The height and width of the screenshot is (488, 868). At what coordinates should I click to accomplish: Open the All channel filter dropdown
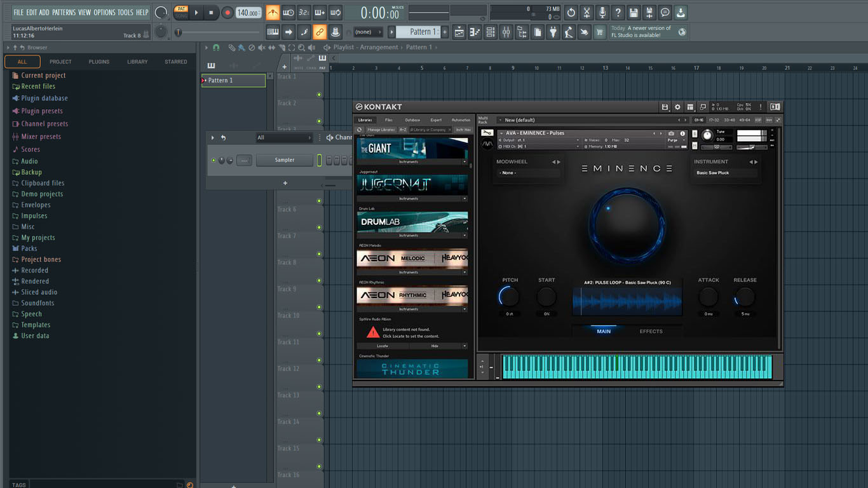[x=284, y=137]
